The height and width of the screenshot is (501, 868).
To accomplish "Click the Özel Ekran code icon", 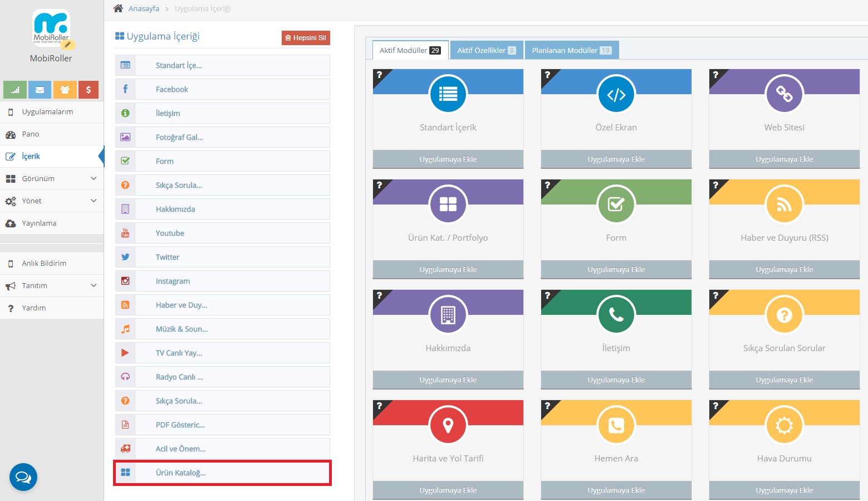I will (616, 94).
